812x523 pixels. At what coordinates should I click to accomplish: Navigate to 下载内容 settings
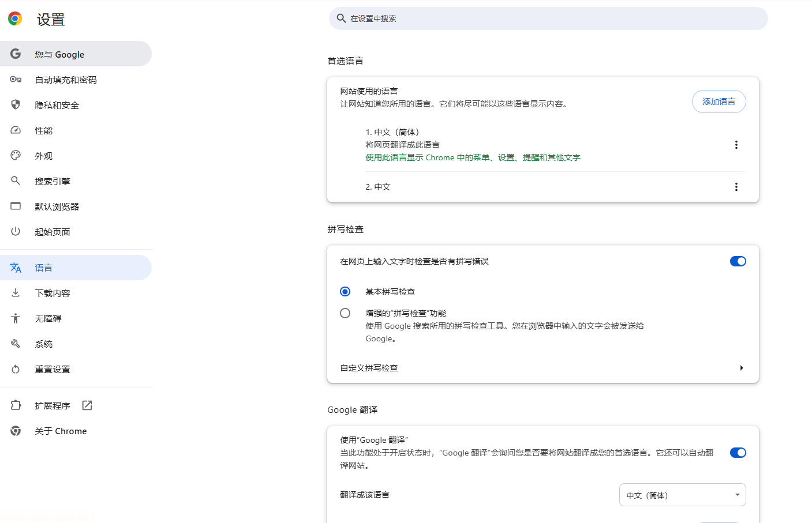76,293
